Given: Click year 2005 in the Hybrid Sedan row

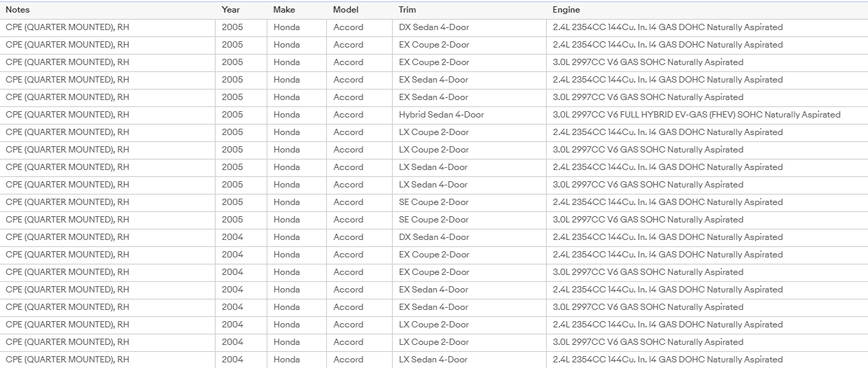Looking at the screenshot, I should [x=241, y=115].
